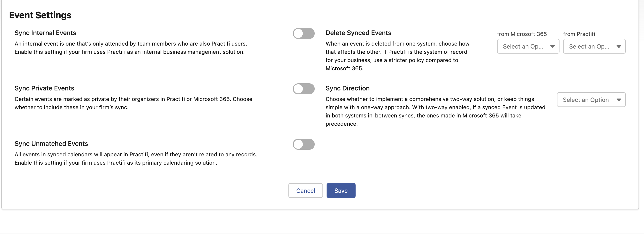Viewport: 644px width, 234px height.
Task: Toggle the Sync Unmatched Events switch
Action: click(304, 144)
